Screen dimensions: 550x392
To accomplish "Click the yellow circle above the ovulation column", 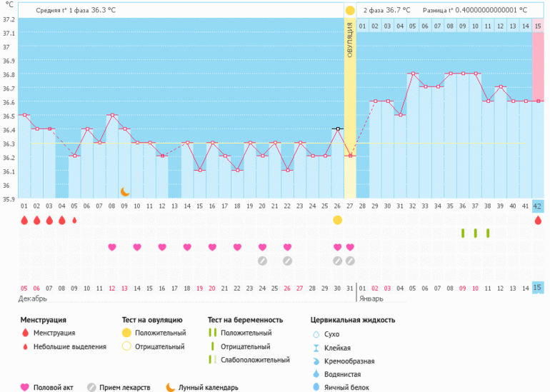I will click(350, 11).
